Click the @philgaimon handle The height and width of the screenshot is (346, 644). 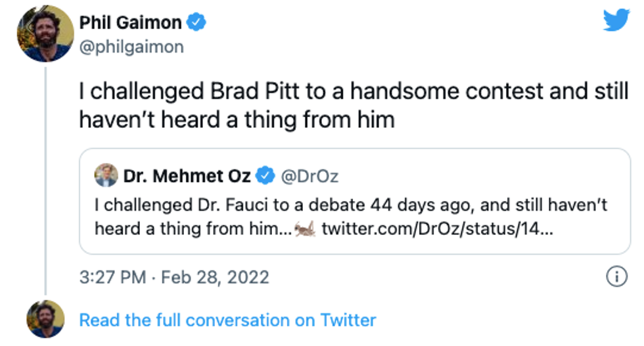[131, 47]
